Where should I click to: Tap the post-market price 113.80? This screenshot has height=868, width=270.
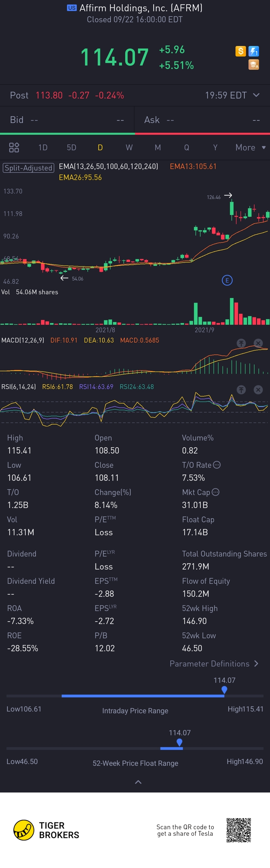click(49, 95)
